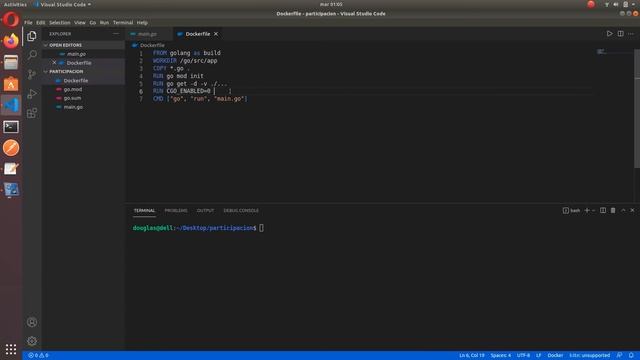Open the Explorer view in activity bar
Viewport: 640px width, 360px height.
[32, 36]
